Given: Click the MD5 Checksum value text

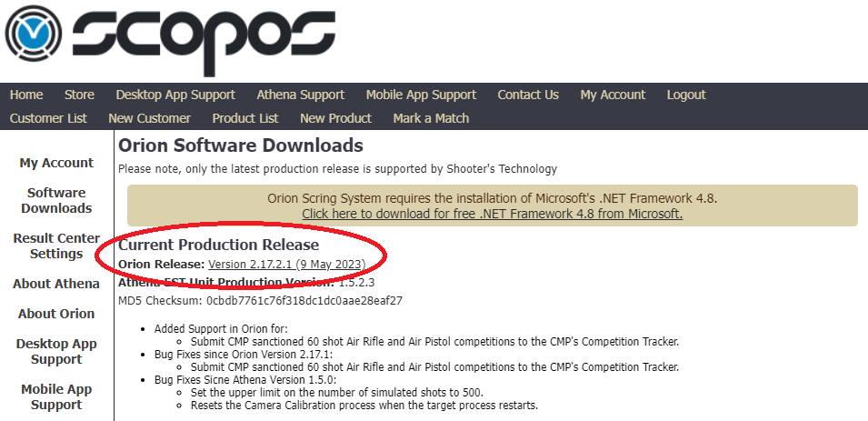Looking at the screenshot, I should click(x=304, y=301).
